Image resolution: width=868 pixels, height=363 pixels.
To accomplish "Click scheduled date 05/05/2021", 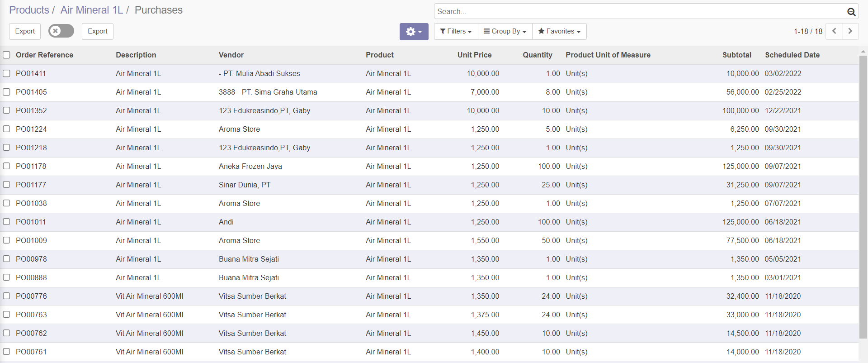I will pyautogui.click(x=783, y=259).
